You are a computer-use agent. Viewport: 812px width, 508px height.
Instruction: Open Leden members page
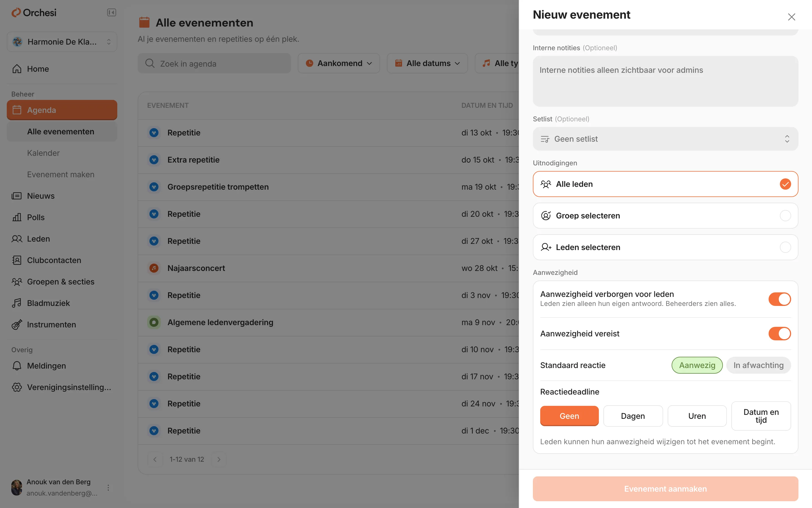point(62,239)
